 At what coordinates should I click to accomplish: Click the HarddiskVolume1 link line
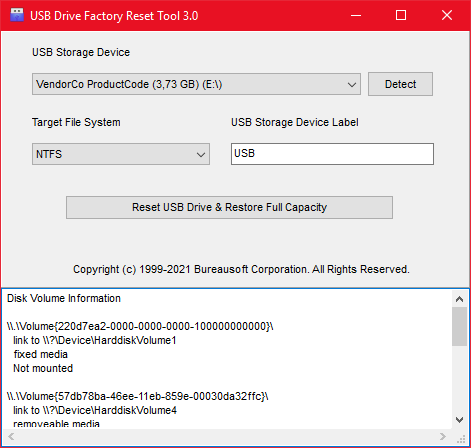[x=95, y=340]
